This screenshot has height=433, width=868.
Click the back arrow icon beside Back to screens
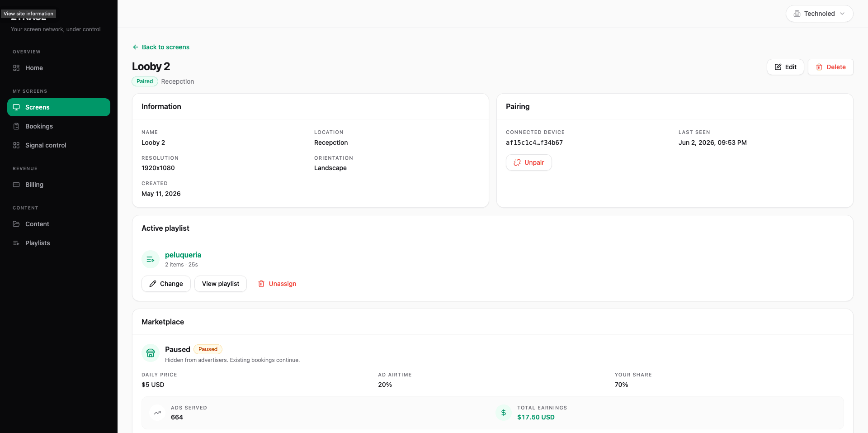tap(136, 47)
